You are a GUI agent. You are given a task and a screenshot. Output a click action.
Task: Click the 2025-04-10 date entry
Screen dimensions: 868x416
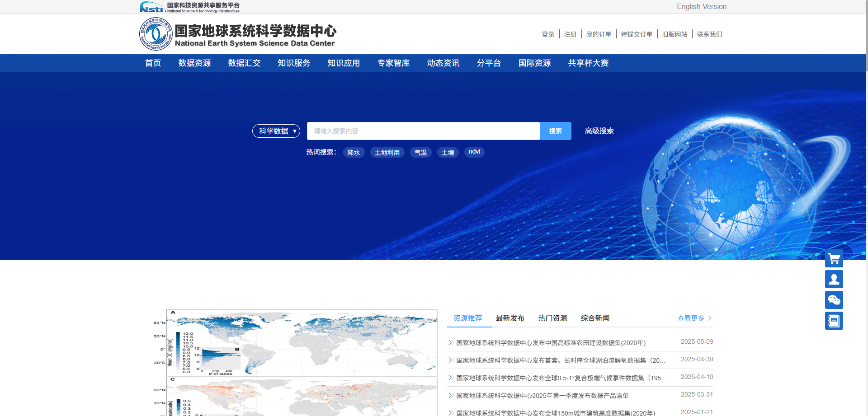(697, 377)
